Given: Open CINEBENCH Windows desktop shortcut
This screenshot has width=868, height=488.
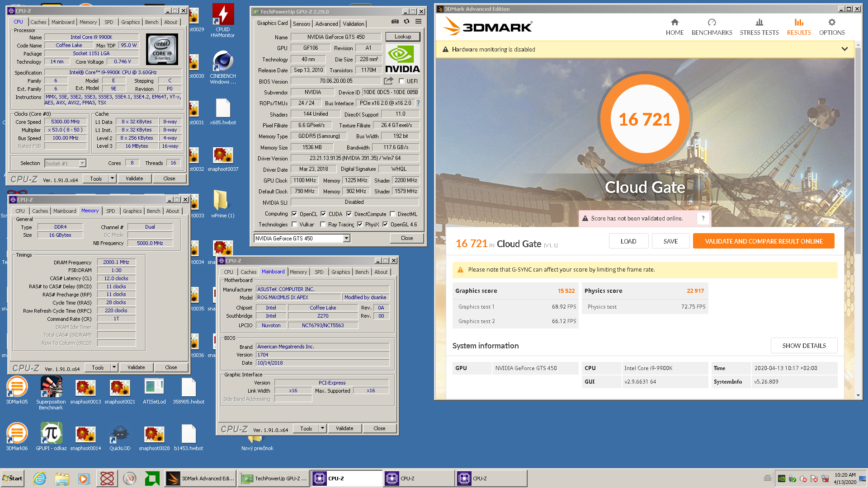Looking at the screenshot, I should click(222, 67).
